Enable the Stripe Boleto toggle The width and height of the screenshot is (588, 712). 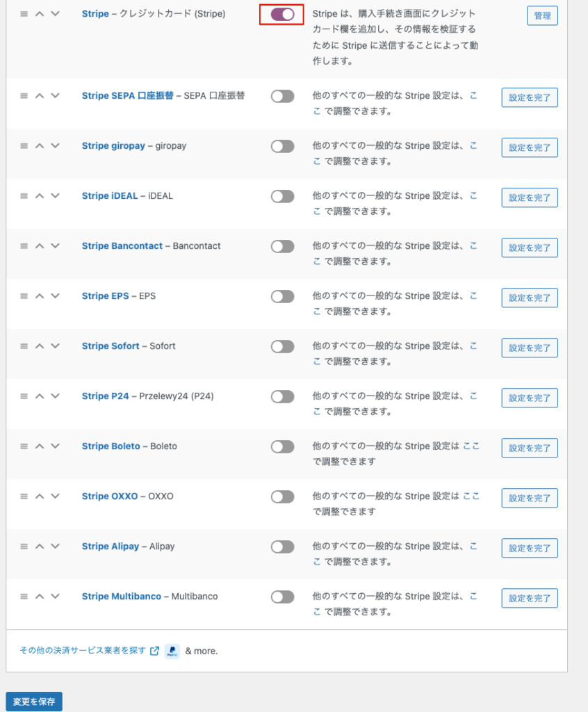coord(282,446)
